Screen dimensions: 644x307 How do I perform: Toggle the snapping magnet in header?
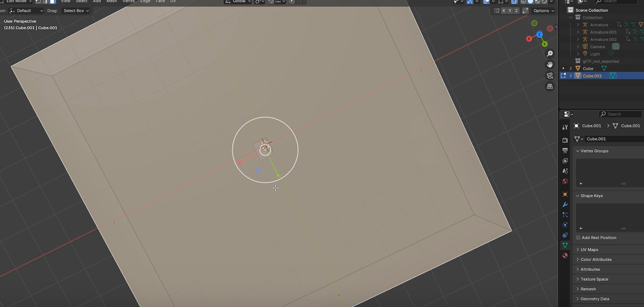(x=271, y=1)
